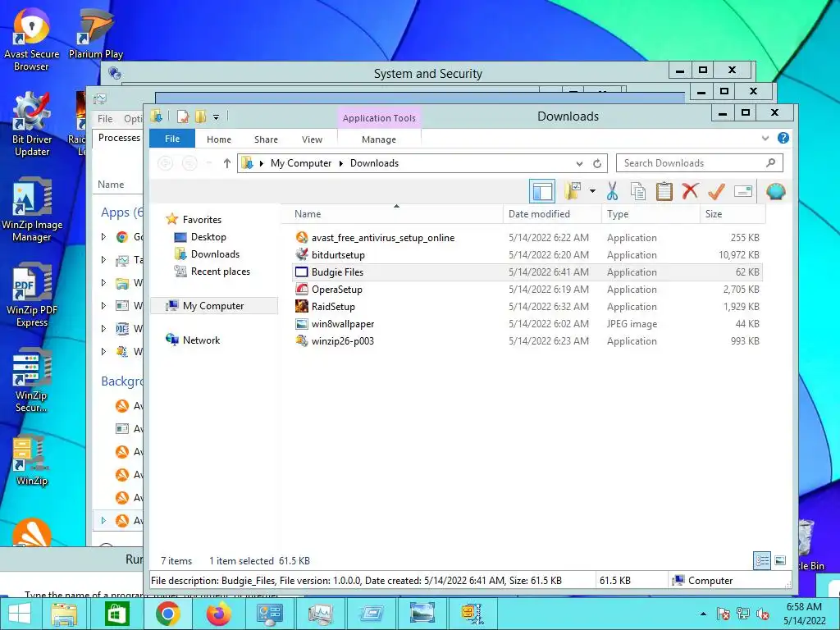840x630 pixels.
Task: Click the Application Tools contextual tab
Action: point(379,118)
